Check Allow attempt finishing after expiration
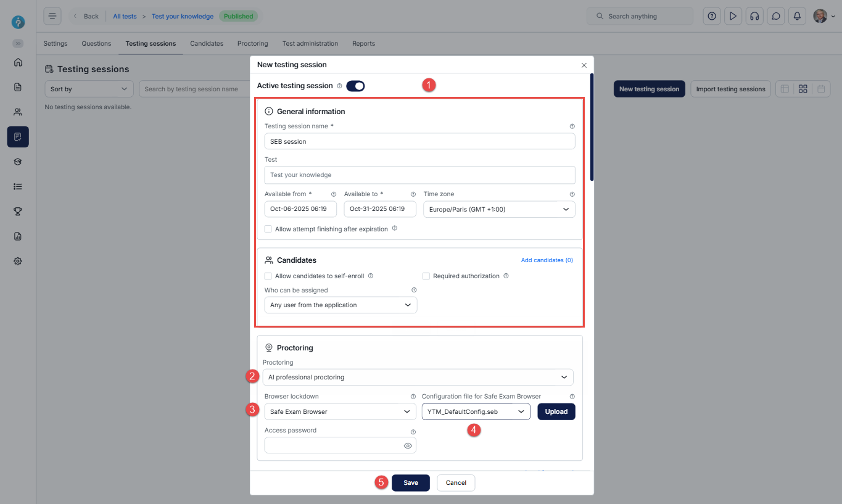 coord(268,229)
